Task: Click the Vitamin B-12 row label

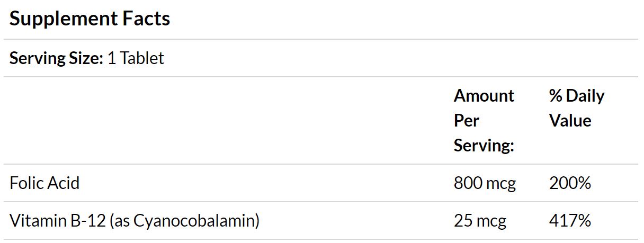Action: (x=135, y=221)
